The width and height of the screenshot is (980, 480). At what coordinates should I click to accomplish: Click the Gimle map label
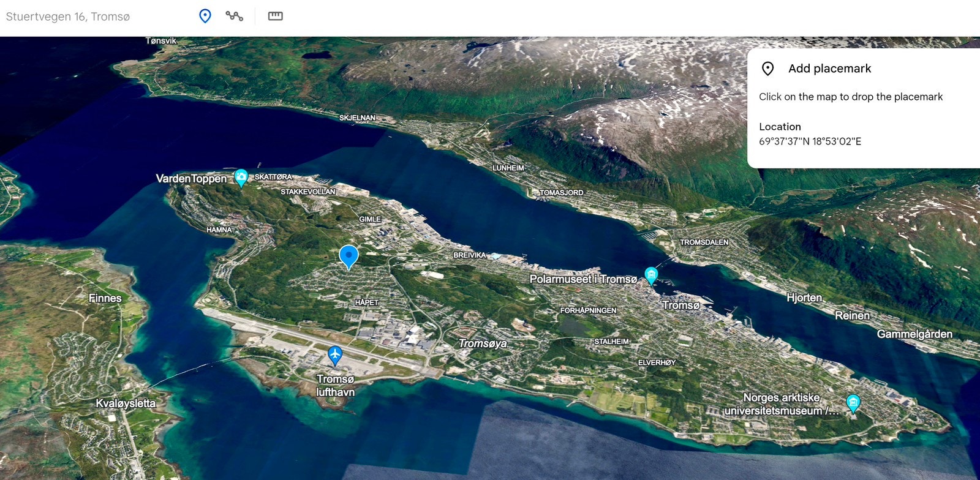point(370,219)
